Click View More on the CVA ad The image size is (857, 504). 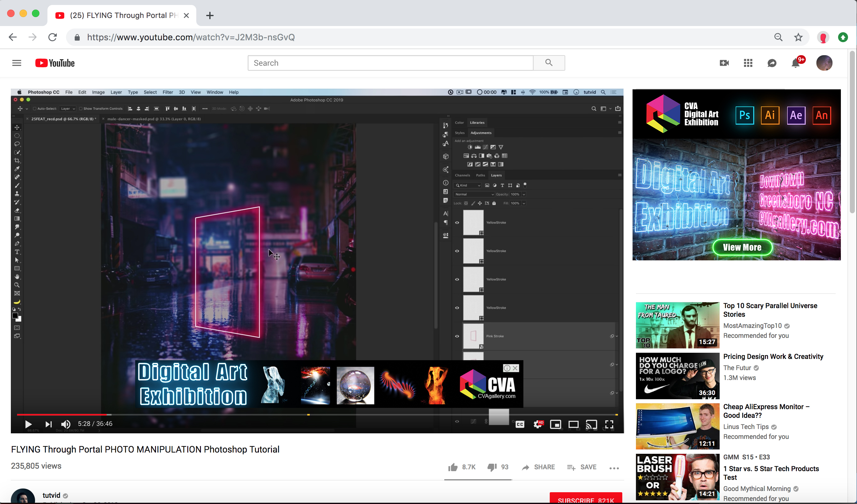coord(742,248)
